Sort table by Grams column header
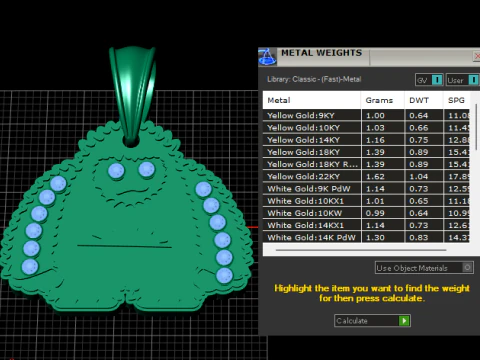This screenshot has width=480, height=360. coord(383,100)
